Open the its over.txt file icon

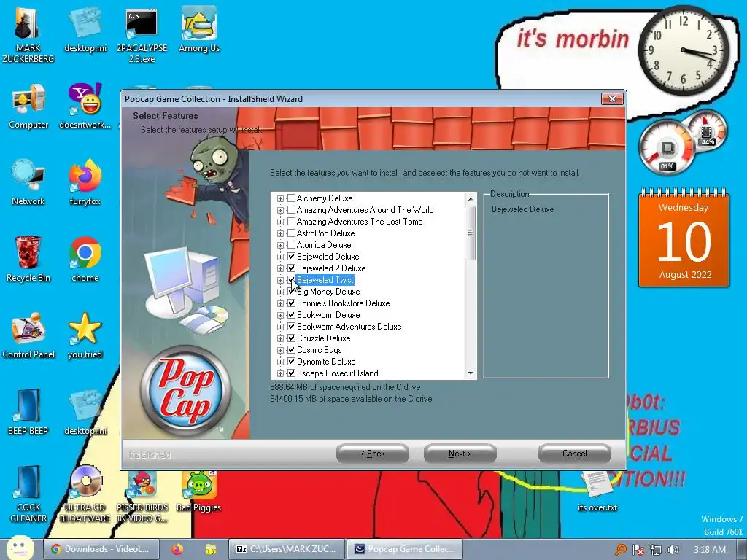(597, 491)
